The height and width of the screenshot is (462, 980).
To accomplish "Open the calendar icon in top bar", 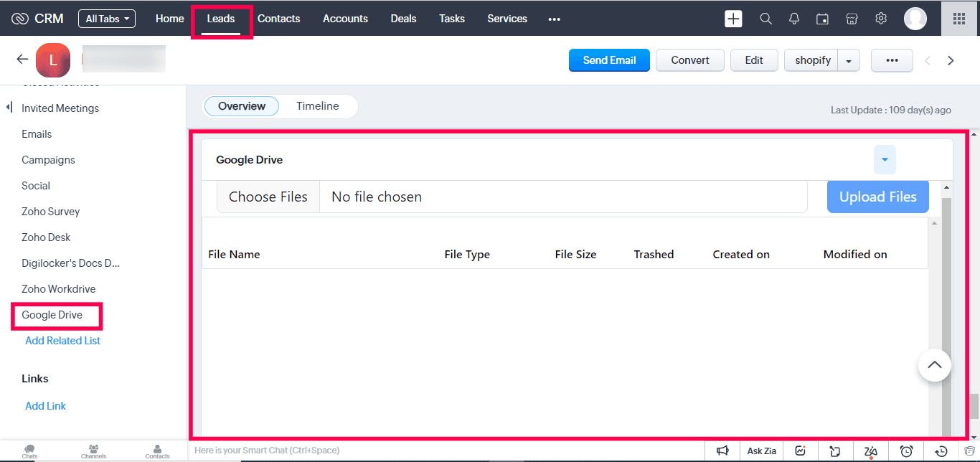I will point(823,19).
